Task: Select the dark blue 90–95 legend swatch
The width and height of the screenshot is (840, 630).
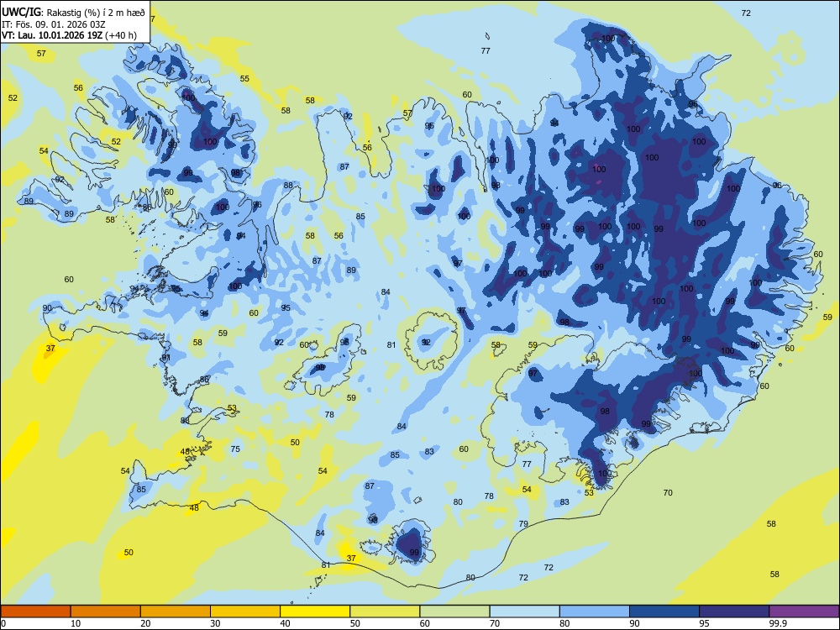Action: point(664,612)
